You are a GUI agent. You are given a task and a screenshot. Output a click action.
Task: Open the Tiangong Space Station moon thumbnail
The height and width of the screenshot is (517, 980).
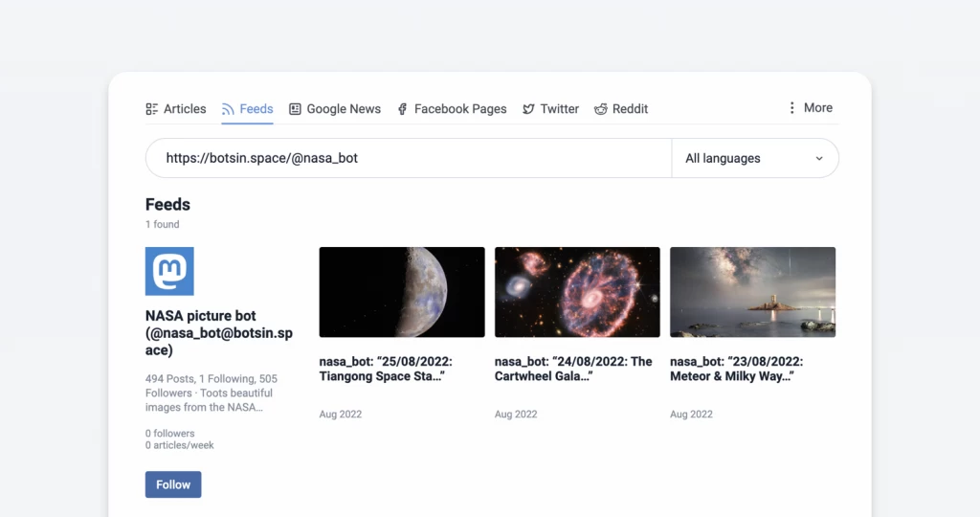402,292
